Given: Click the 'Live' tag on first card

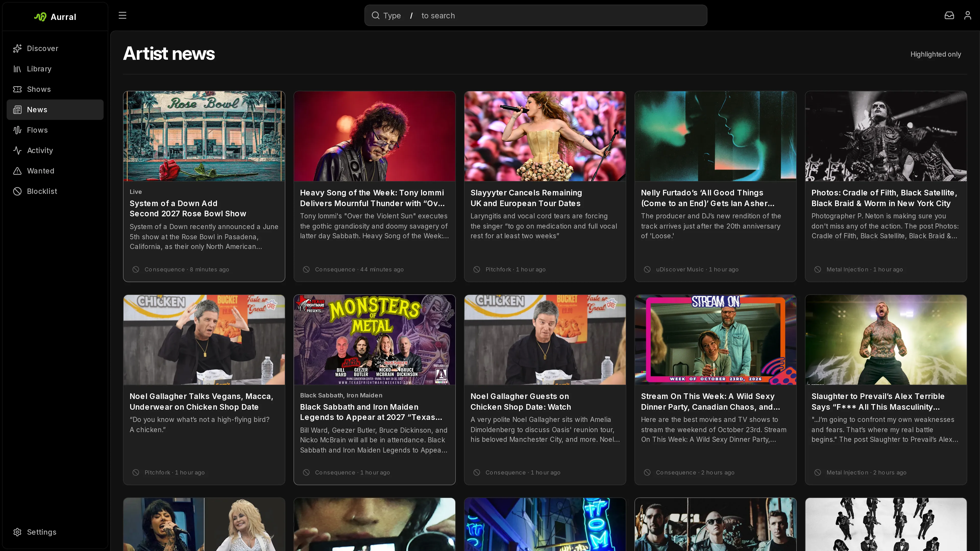Looking at the screenshot, I should click(x=136, y=192).
